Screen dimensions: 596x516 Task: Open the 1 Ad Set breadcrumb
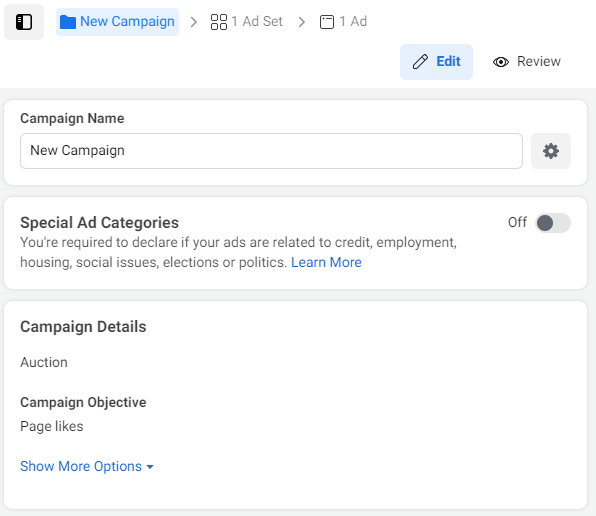tap(247, 22)
